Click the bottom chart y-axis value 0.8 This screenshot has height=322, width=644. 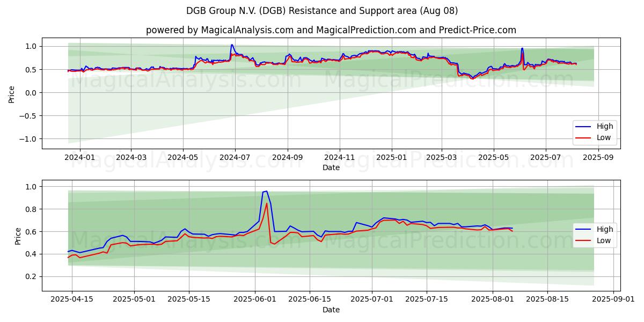point(31,209)
